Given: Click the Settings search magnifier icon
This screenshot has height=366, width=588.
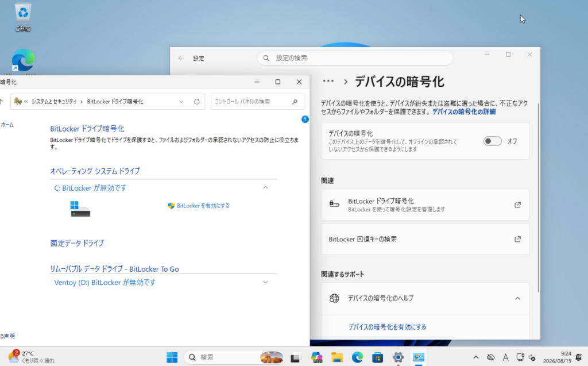Looking at the screenshot, I should pyautogui.click(x=266, y=58).
